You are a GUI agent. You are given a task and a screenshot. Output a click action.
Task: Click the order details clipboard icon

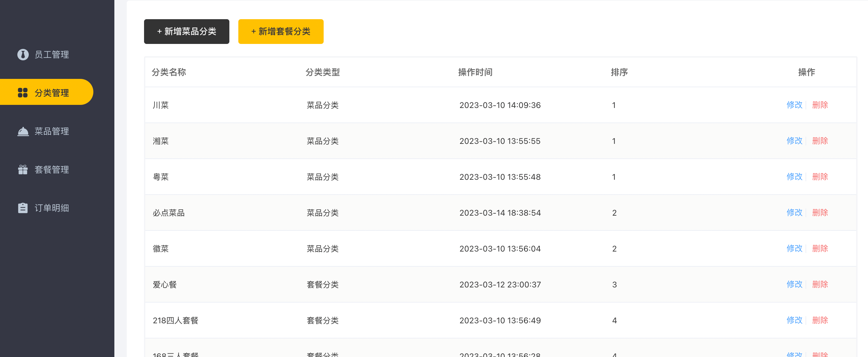23,208
